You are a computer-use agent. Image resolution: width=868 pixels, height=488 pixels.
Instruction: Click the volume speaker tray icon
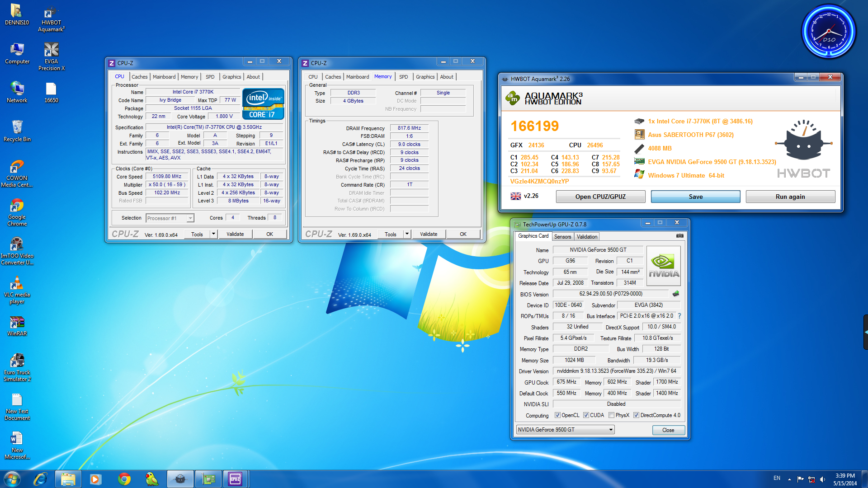(822, 479)
